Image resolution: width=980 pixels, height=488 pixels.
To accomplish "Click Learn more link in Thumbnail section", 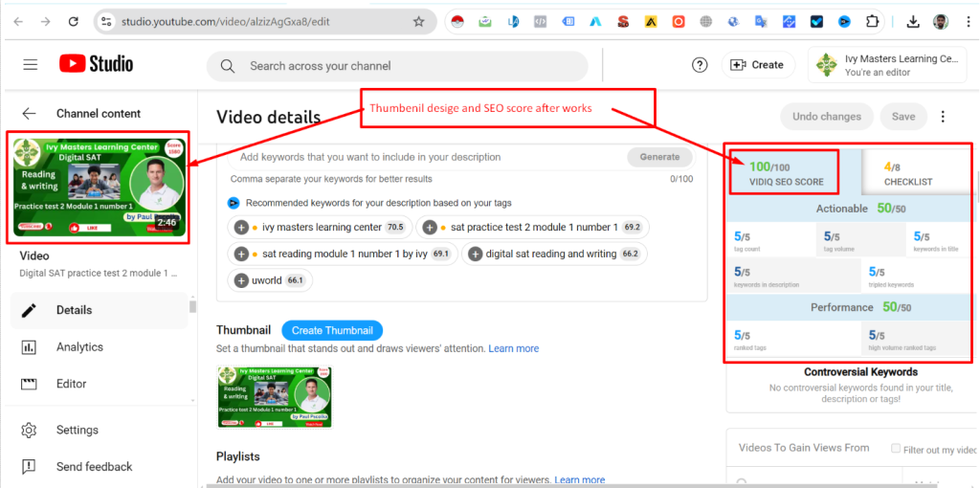I will point(513,348).
